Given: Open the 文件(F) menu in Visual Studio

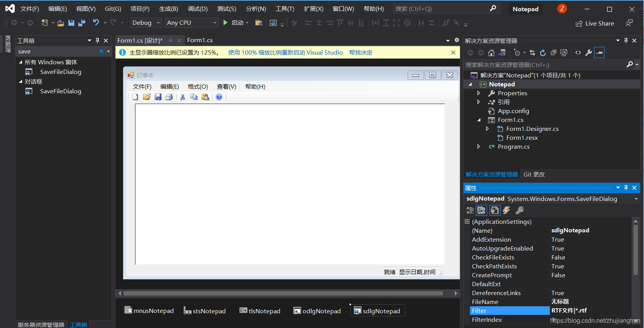Looking at the screenshot, I should coord(30,9).
